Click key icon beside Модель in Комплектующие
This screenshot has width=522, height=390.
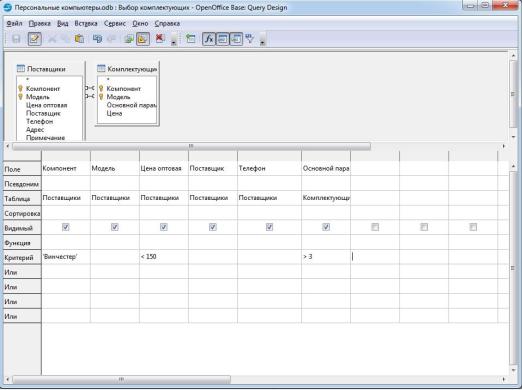pyautogui.click(x=101, y=97)
